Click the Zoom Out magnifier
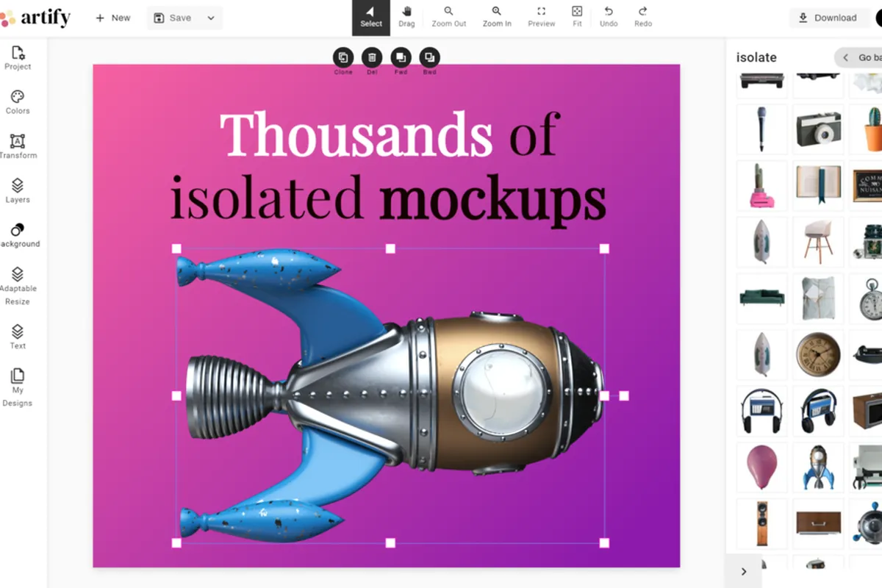The image size is (882, 588). [x=448, y=18]
